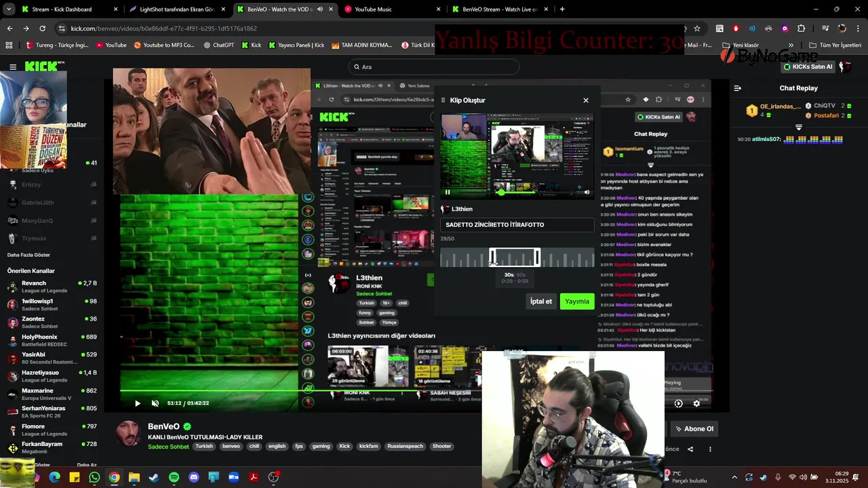Open the Sadece Sohbet category link
This screenshot has width=868, height=488.
[168, 447]
